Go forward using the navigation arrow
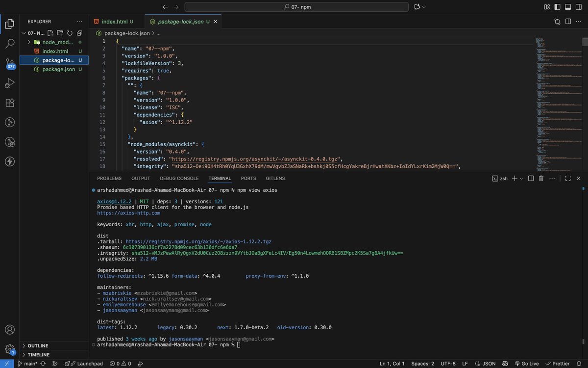588x368 pixels. point(176,7)
